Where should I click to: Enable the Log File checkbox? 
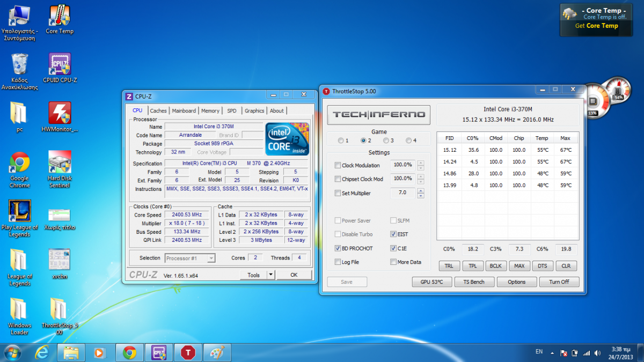click(338, 262)
